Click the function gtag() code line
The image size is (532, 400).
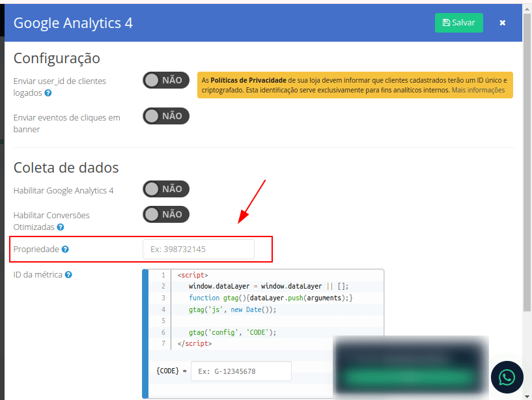pyautogui.click(x=271, y=298)
